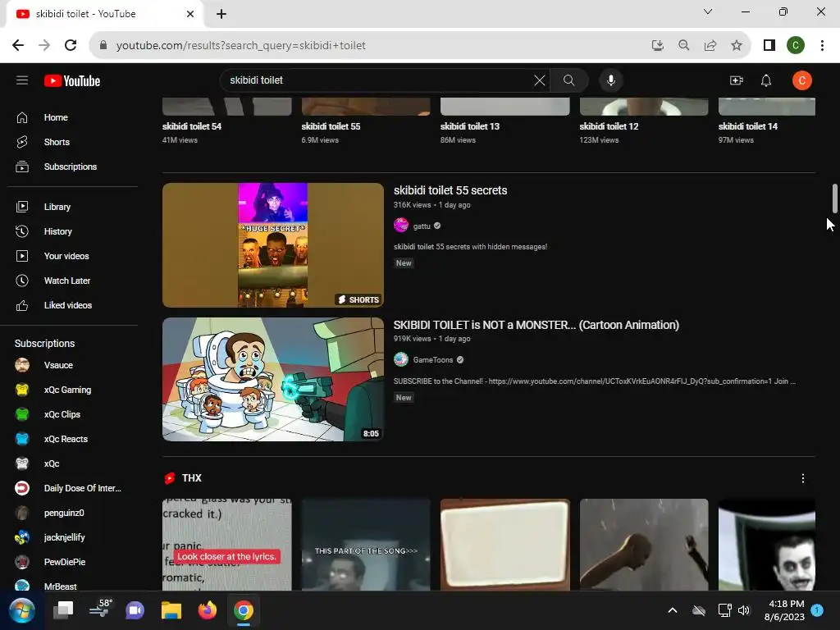
Task: Open SKIBIDI TOILET is NOT a MONSTER title
Action: [536, 325]
